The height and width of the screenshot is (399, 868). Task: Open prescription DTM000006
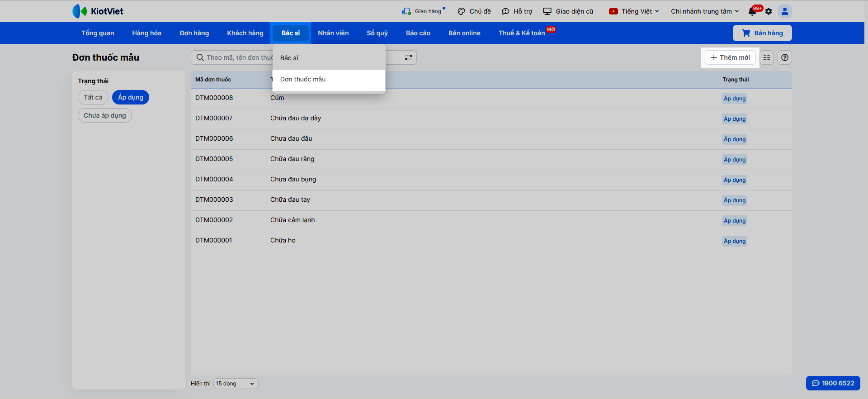pos(214,138)
